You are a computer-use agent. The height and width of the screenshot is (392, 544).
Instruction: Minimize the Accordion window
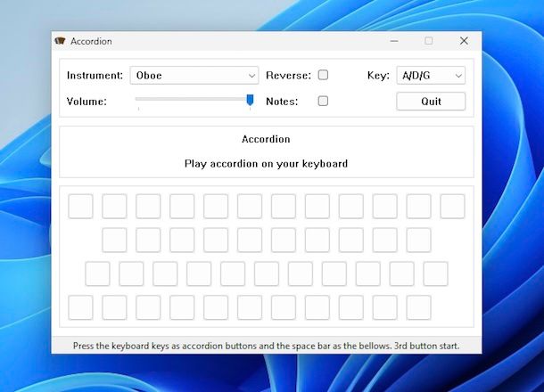[394, 41]
